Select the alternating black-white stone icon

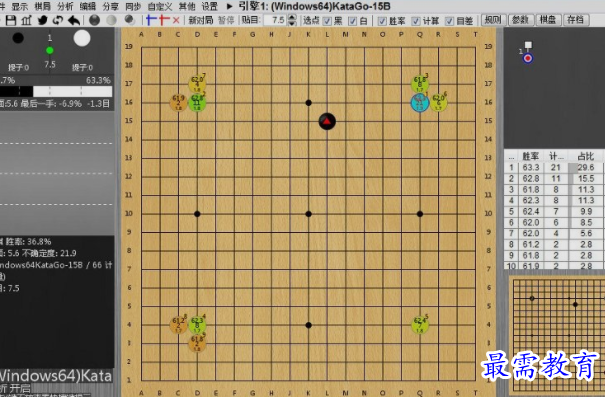pyautogui.click(x=129, y=20)
